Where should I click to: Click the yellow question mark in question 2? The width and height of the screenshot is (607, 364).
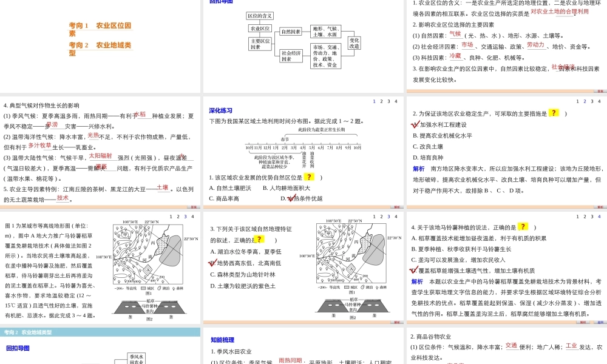pos(554,113)
